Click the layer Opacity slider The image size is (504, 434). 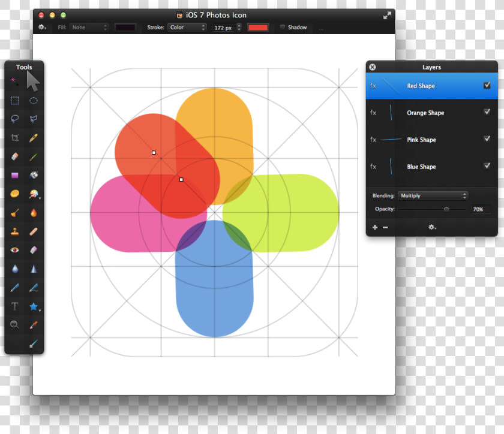[433, 209]
